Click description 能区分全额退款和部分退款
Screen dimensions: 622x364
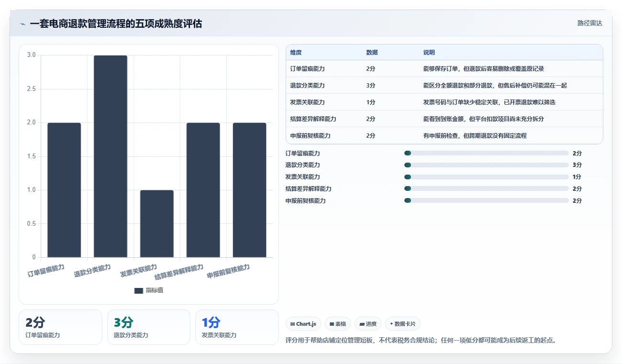[x=457, y=86]
